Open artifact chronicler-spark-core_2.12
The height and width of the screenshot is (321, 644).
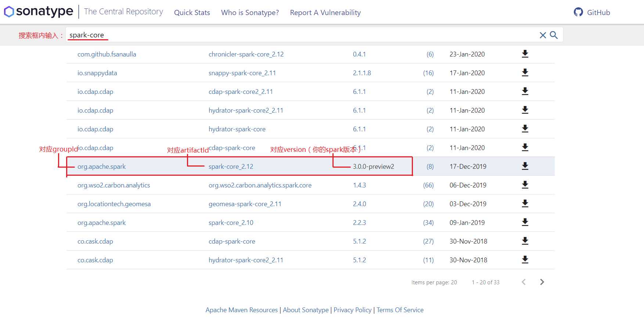(x=246, y=54)
